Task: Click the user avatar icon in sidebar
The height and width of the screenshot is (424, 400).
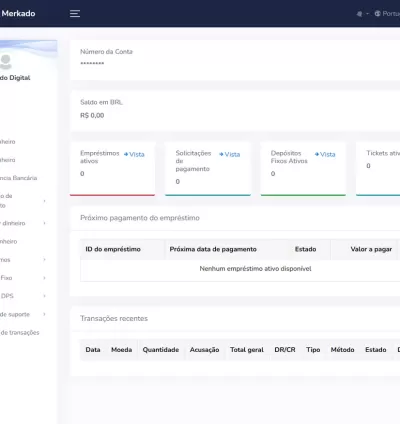Action: click(6, 62)
